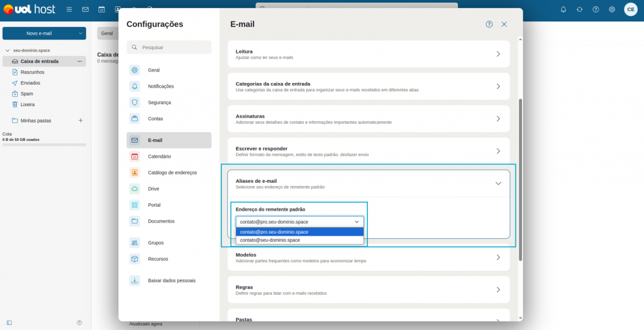
Task: Toggle the folder pane icon at bottom left
Action: (x=9, y=322)
